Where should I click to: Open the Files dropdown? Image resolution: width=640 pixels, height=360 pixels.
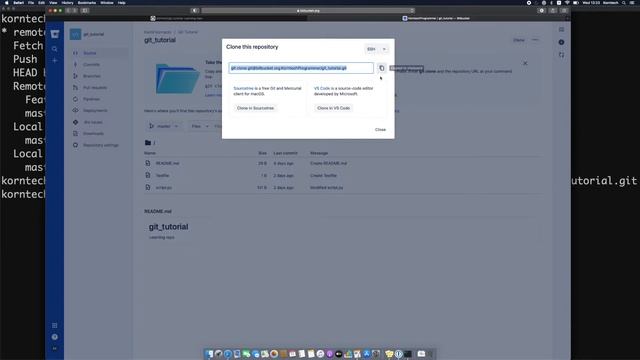coord(200,126)
